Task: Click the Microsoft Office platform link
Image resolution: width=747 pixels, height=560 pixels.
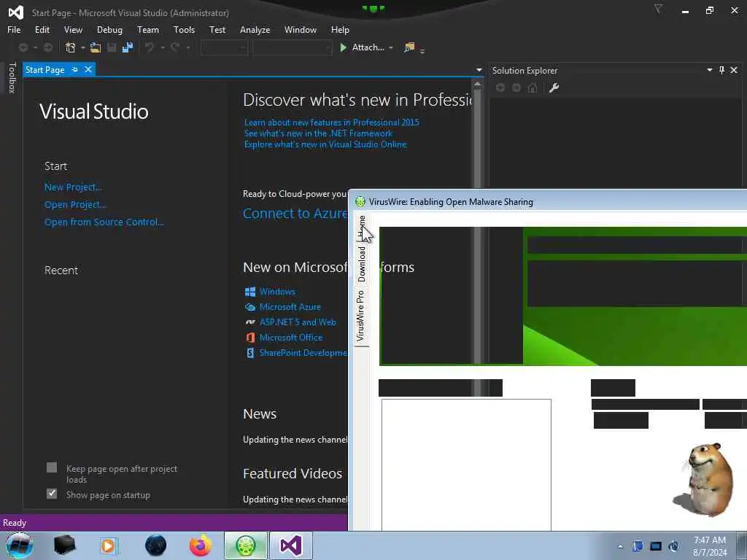Action: (290, 337)
